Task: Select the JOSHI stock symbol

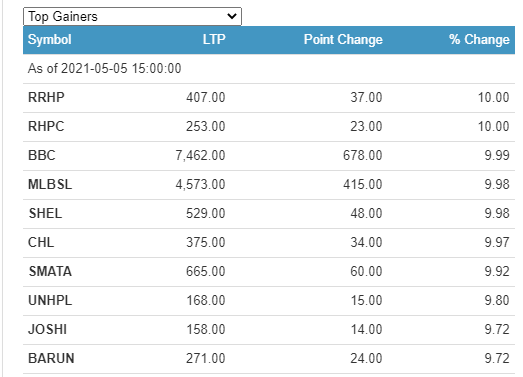Action: point(48,330)
